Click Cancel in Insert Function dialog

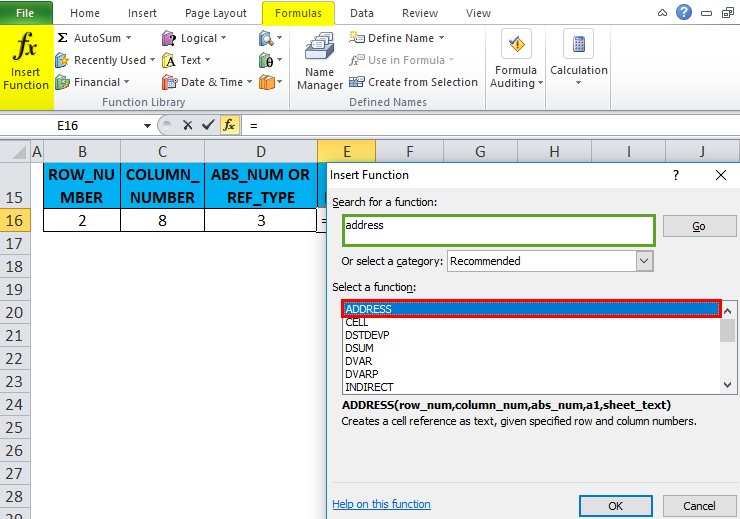pos(699,506)
